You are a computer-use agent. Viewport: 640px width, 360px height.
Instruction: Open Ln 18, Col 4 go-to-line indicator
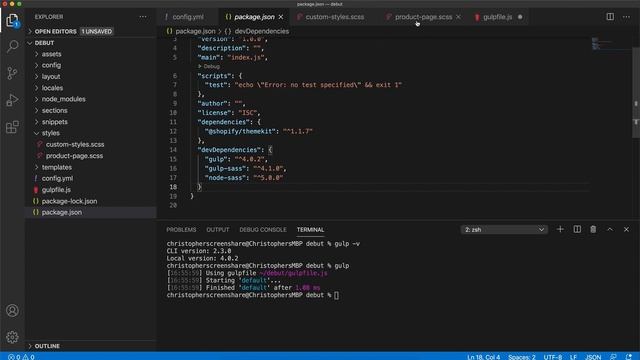point(483,357)
